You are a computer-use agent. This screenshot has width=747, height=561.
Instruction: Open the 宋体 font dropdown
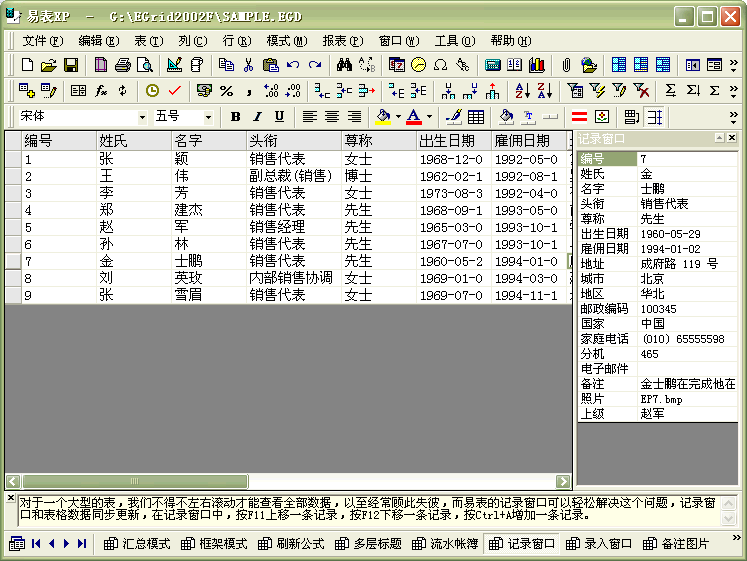click(x=142, y=117)
